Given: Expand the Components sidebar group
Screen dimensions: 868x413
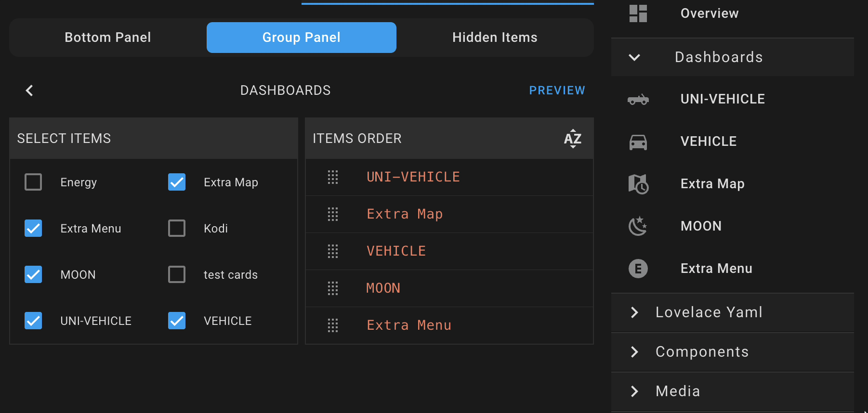Looking at the screenshot, I should (634, 352).
